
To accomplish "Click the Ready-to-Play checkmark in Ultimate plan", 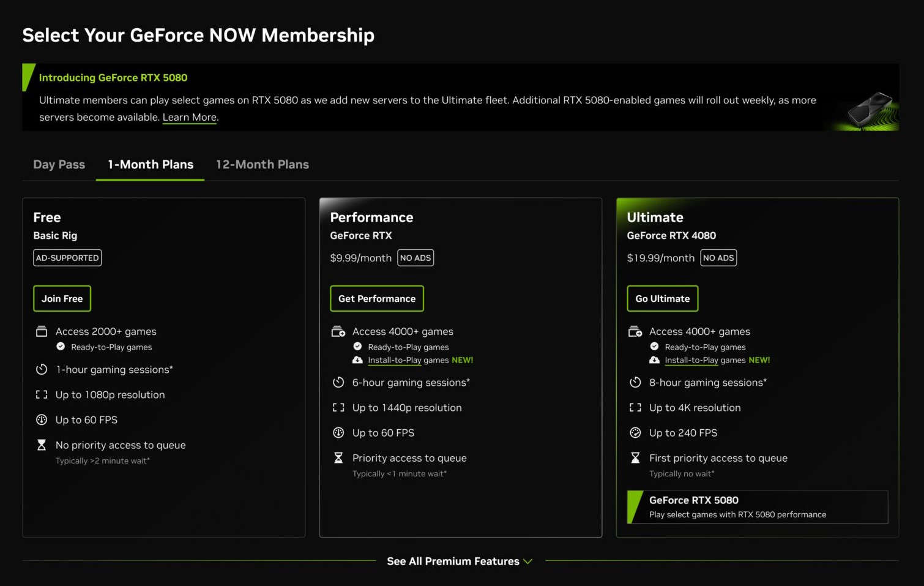I will point(654,347).
